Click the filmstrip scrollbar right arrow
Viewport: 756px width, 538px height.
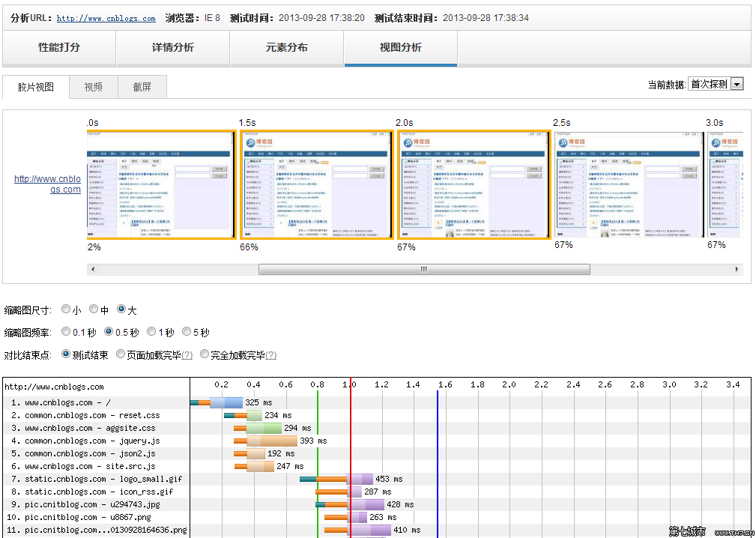[738, 269]
